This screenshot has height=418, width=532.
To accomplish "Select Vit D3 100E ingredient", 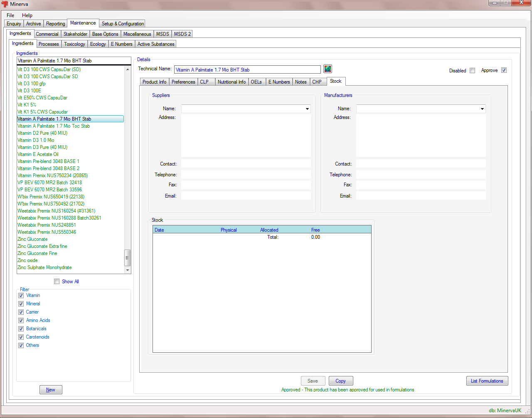I will click(x=29, y=91).
